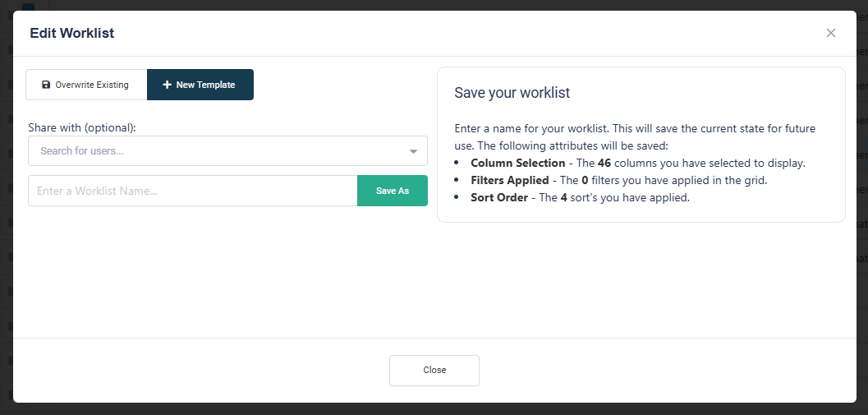This screenshot has width=868, height=415.
Task: Click the Sort Order bold label
Action: 499,197
